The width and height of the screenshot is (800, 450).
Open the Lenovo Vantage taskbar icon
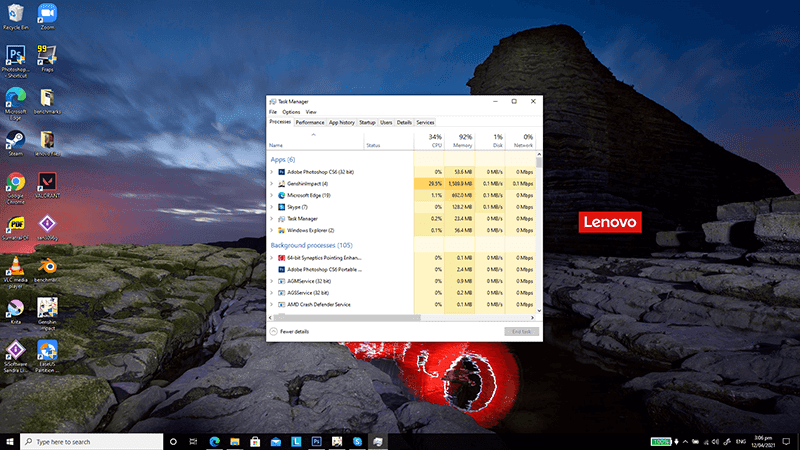point(296,442)
